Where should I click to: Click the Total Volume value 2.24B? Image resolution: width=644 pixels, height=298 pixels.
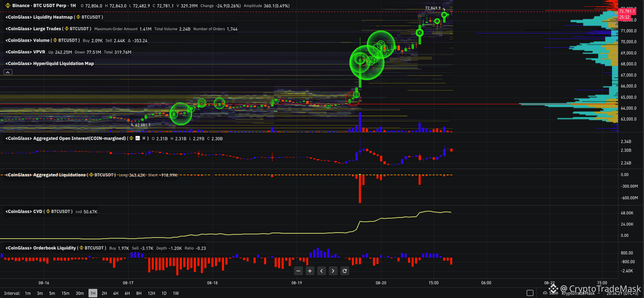coord(184,29)
